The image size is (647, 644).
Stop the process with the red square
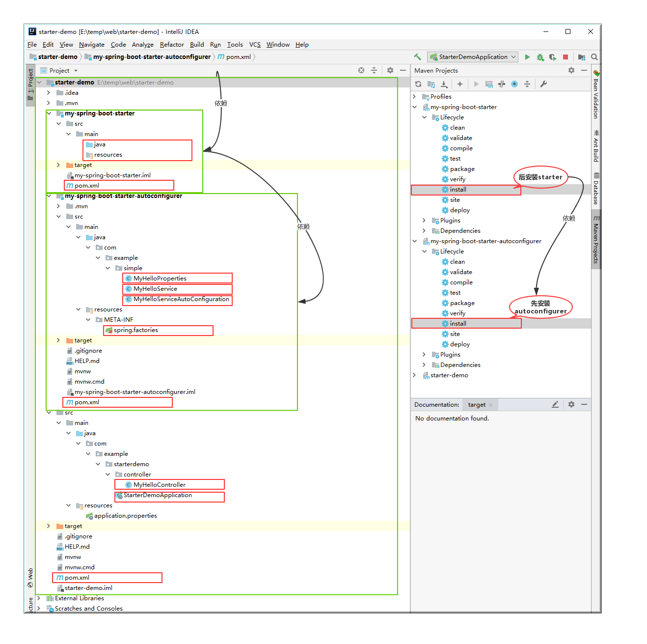click(566, 57)
